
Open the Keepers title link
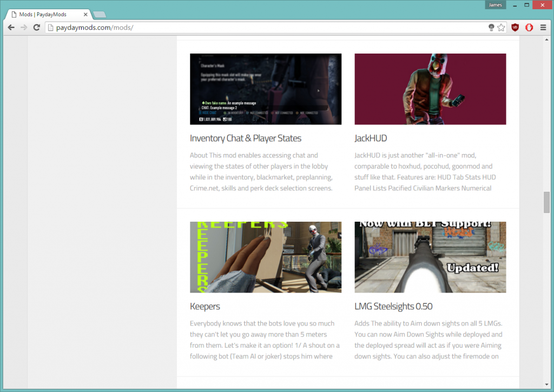point(205,306)
